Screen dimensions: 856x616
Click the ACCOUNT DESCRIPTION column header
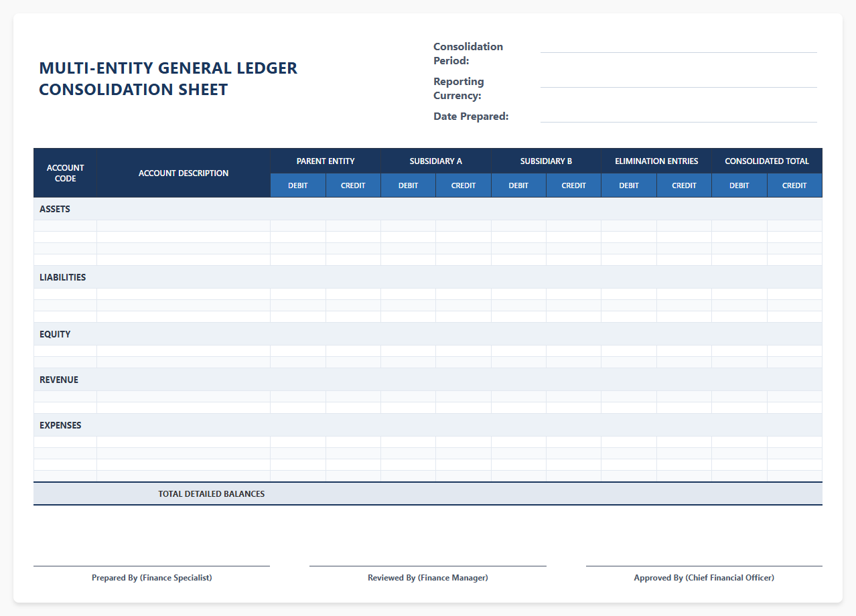click(184, 173)
